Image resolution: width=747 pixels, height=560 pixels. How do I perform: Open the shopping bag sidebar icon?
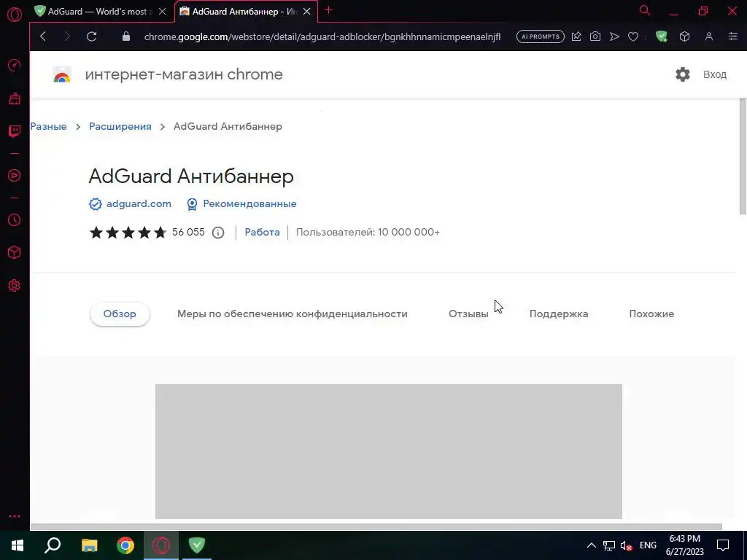tap(15, 98)
